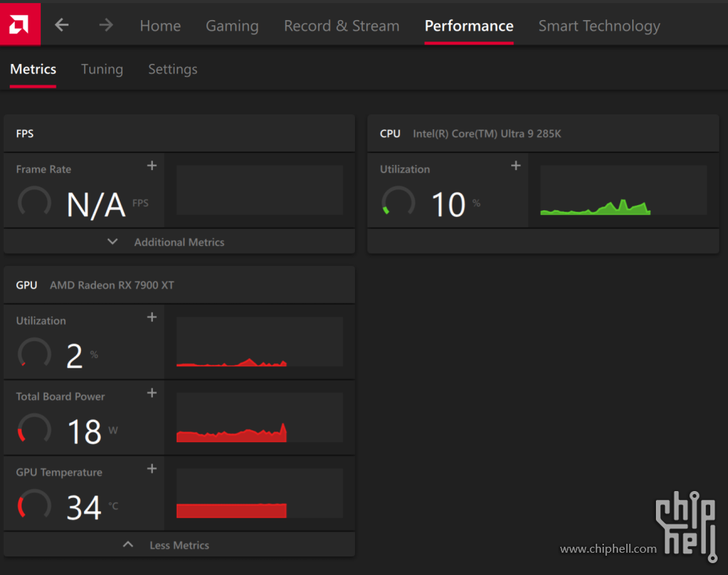Image resolution: width=728 pixels, height=575 pixels.
Task: Go forward with the right arrow
Action: pos(106,25)
